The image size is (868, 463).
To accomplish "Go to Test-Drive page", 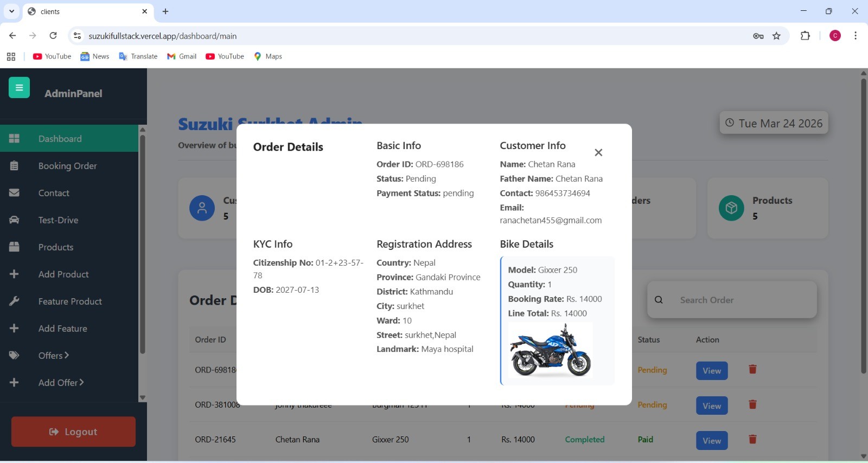I will click(x=58, y=220).
